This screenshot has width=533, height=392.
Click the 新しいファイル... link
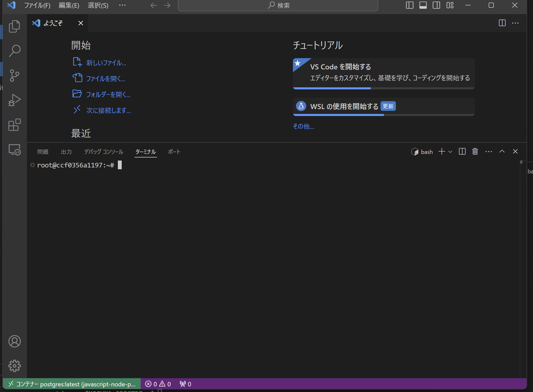[x=106, y=63]
